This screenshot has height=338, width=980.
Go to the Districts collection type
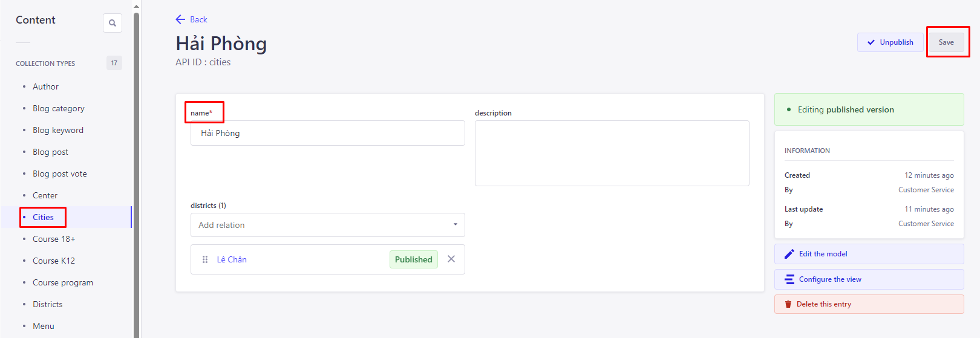point(47,304)
